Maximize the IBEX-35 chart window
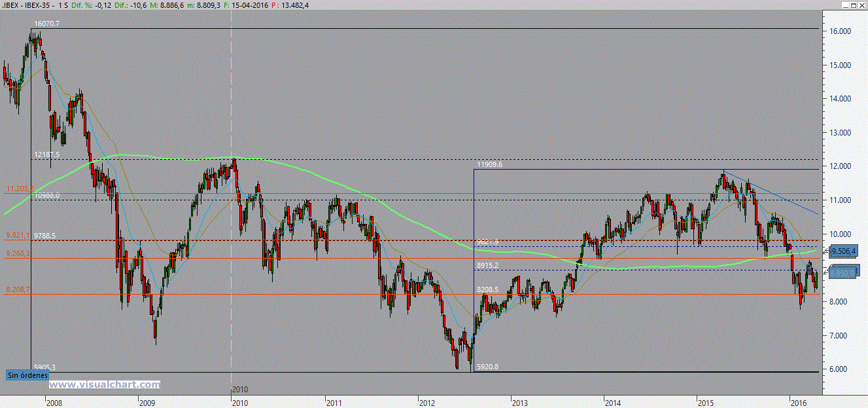The image size is (868, 408). pos(853,6)
